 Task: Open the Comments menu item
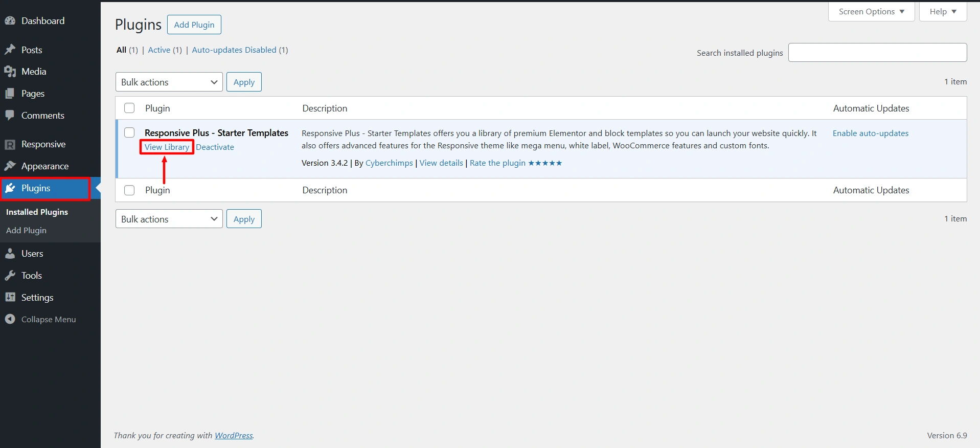click(43, 116)
